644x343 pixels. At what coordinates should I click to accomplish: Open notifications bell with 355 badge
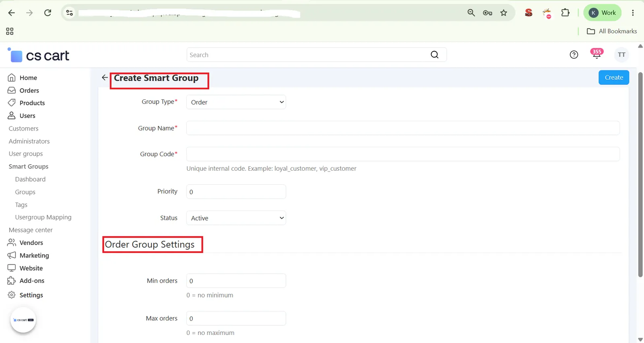pos(597,54)
